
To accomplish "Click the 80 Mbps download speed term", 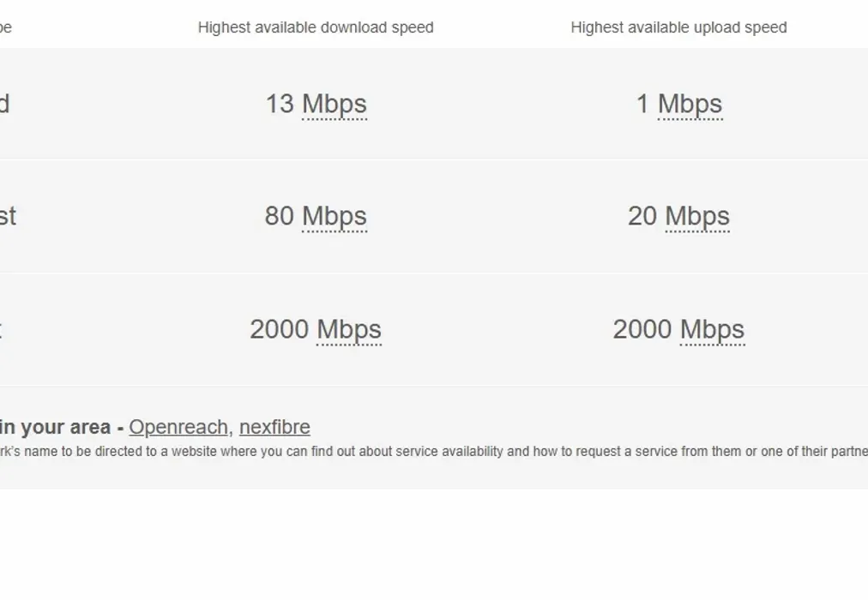I will click(x=316, y=216).
